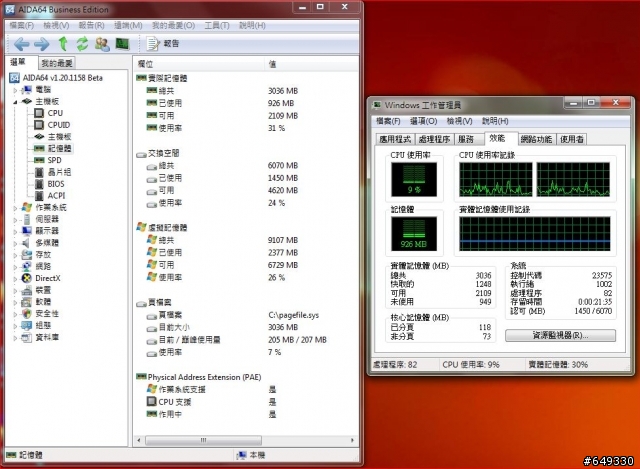Switch to the 我的最愛 favorites tab

(57, 63)
